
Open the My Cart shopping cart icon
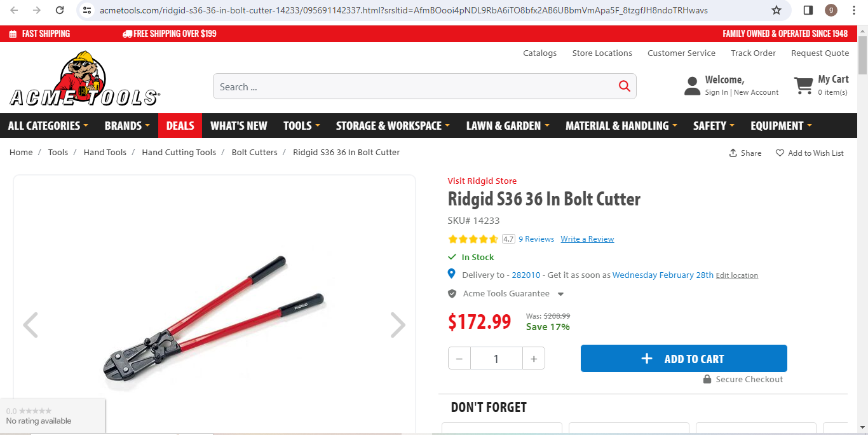[803, 86]
